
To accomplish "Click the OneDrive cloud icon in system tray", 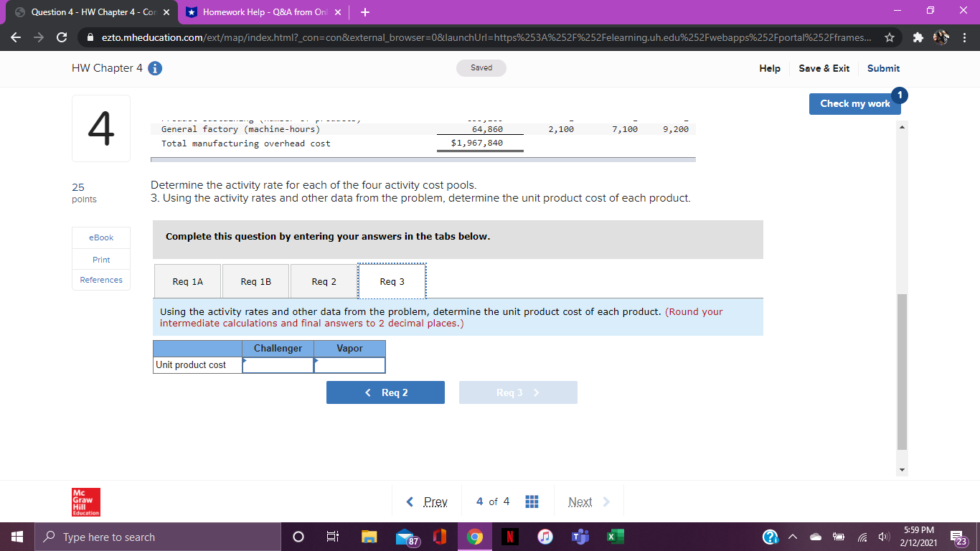I will tap(814, 536).
